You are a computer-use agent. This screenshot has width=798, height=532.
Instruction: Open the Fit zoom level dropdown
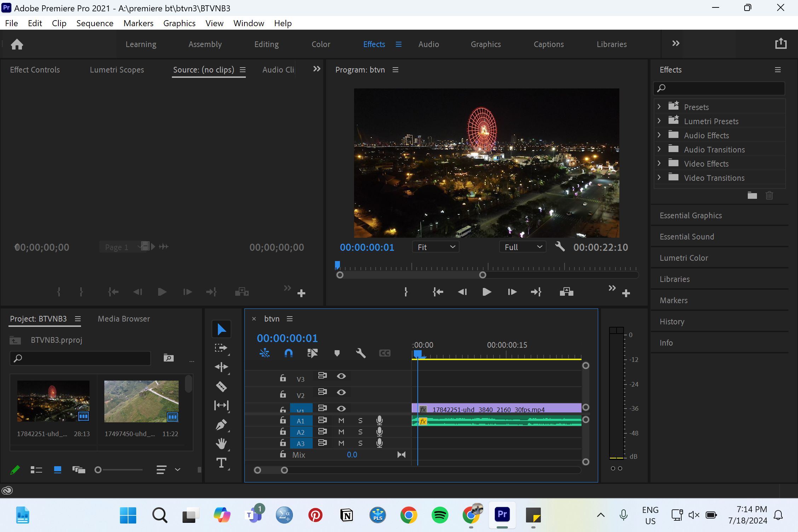coord(435,247)
